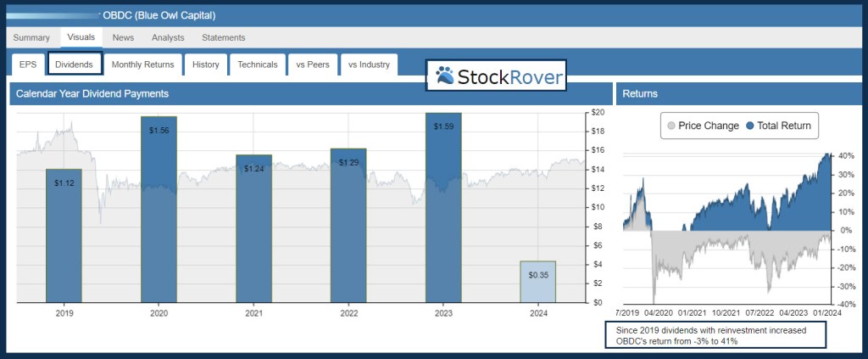Toggle the Price Change legend circle
The image size is (868, 359).
[670, 126]
